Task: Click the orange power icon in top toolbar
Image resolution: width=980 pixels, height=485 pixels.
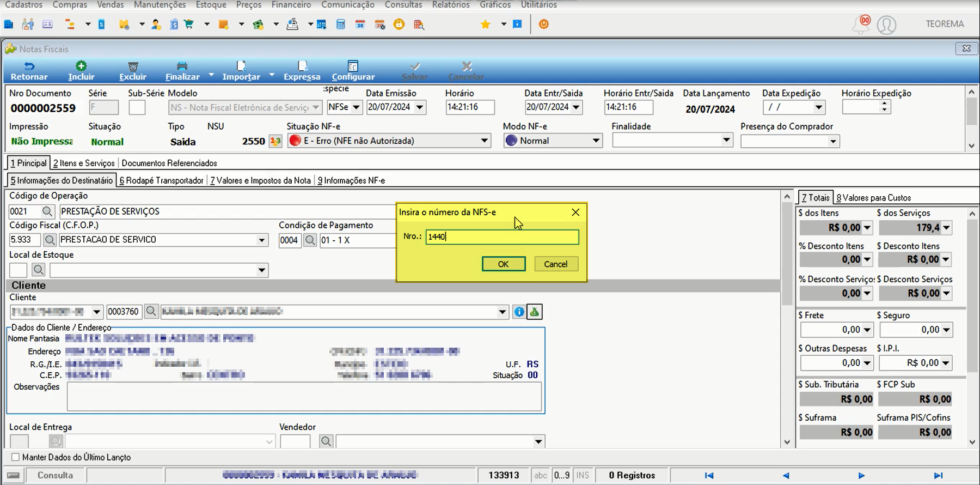Action: 543,24
